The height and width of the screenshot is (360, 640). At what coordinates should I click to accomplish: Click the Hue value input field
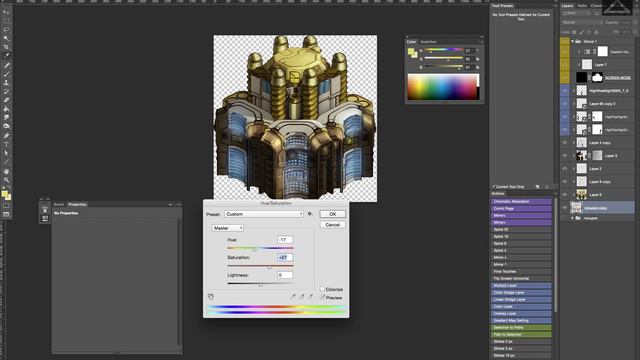(x=284, y=240)
